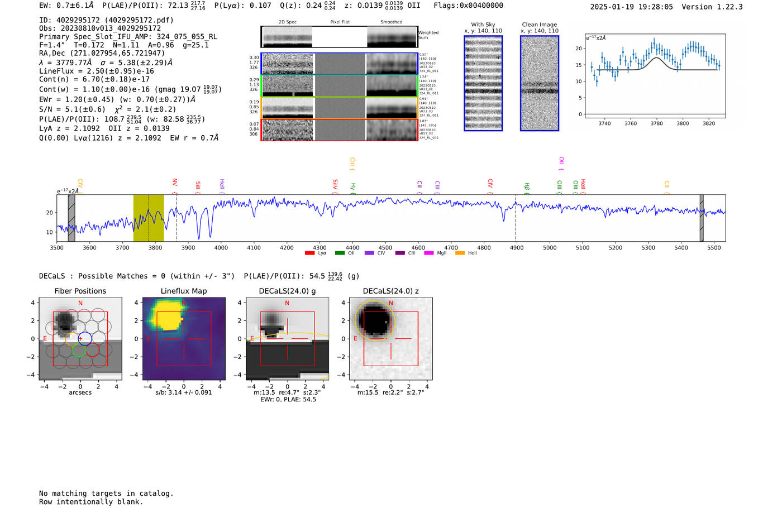Screen dimensions: 782x532
Task: Click the green OII legend swatch
Action: pyautogui.click(x=340, y=253)
